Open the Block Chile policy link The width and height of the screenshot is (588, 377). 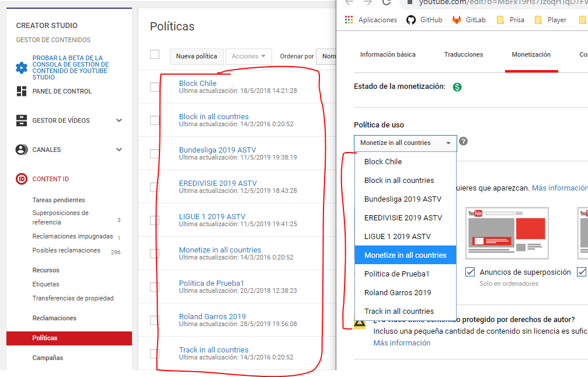197,84
